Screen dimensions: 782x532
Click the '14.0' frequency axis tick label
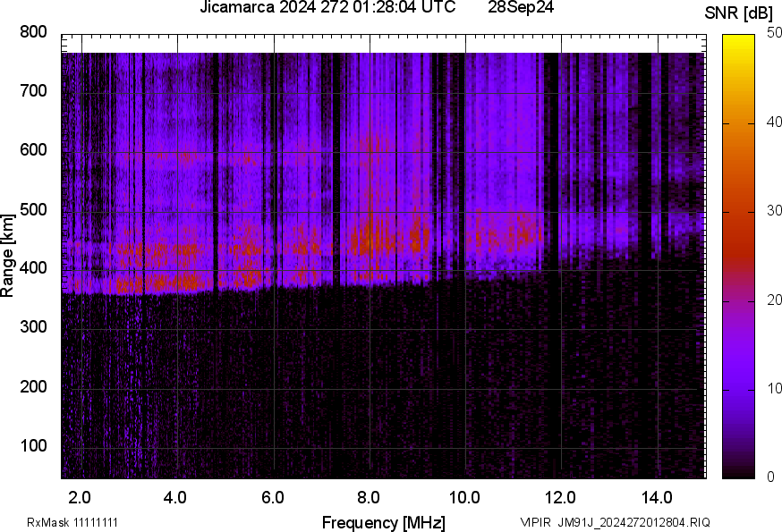pyautogui.click(x=657, y=497)
